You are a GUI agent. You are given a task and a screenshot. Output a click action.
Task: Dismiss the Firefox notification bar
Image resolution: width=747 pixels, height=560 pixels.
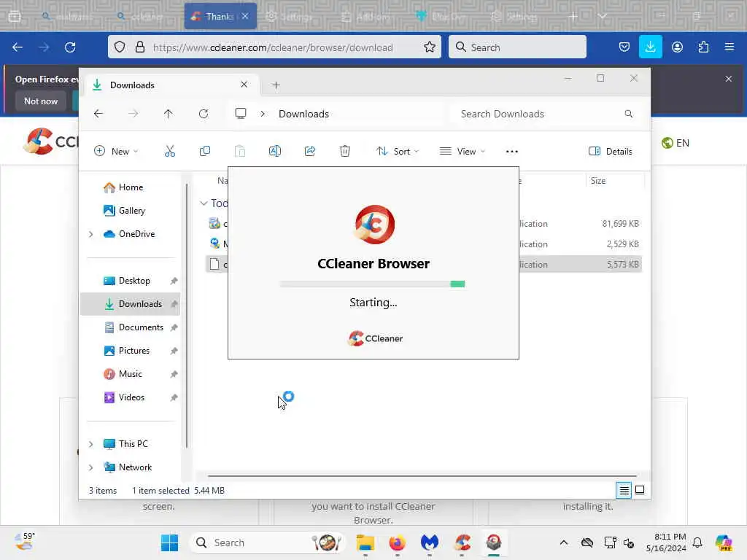729,79
